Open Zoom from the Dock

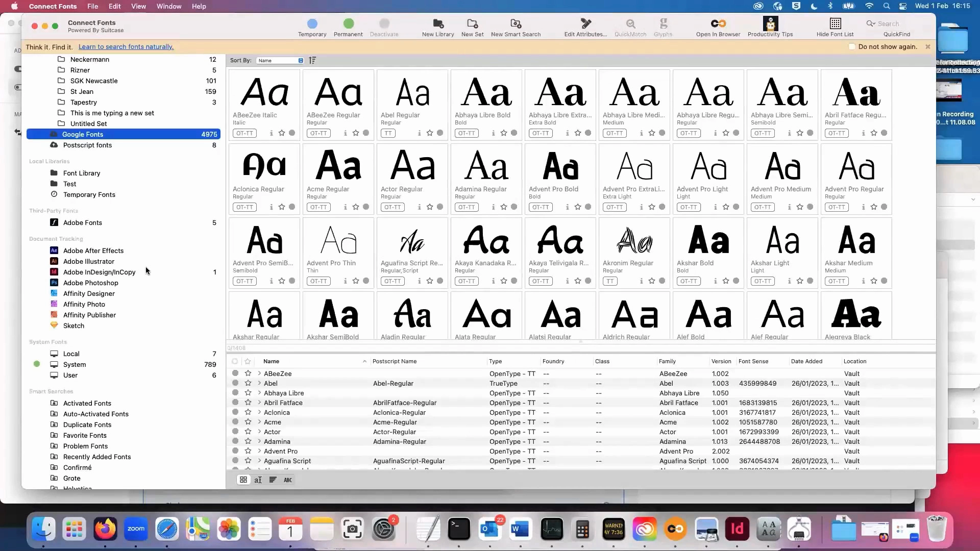[x=136, y=529]
